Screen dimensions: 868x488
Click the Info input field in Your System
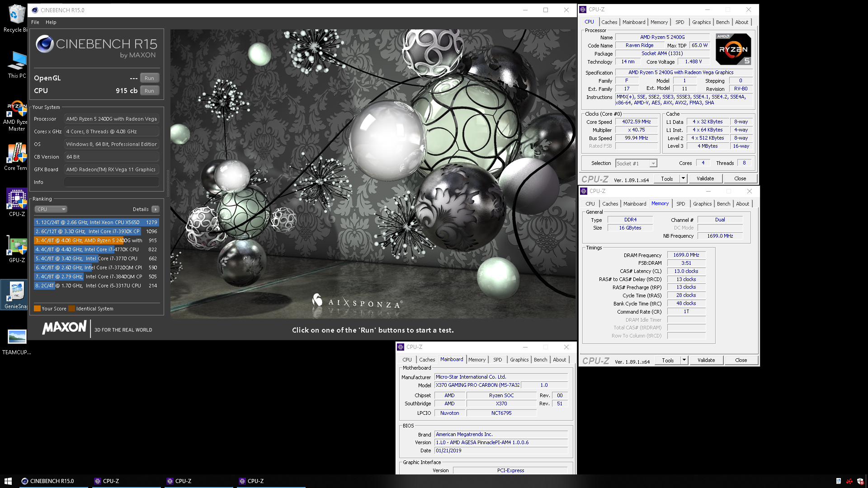(111, 182)
